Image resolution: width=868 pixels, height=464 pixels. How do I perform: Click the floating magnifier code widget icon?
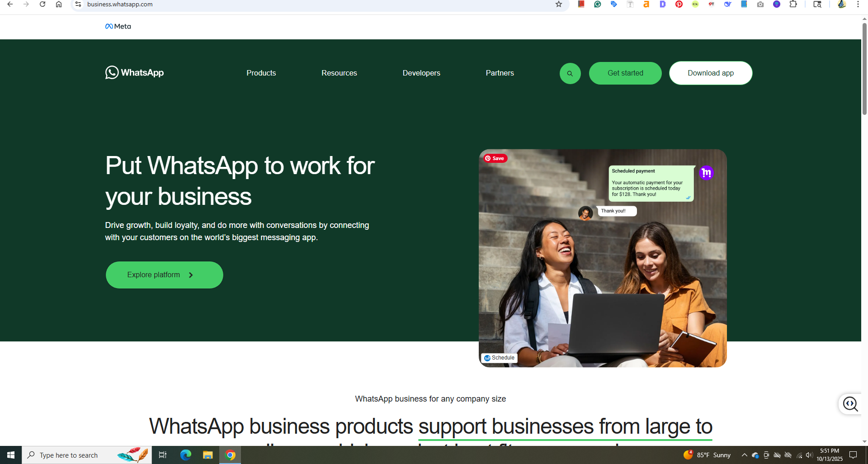tap(850, 404)
